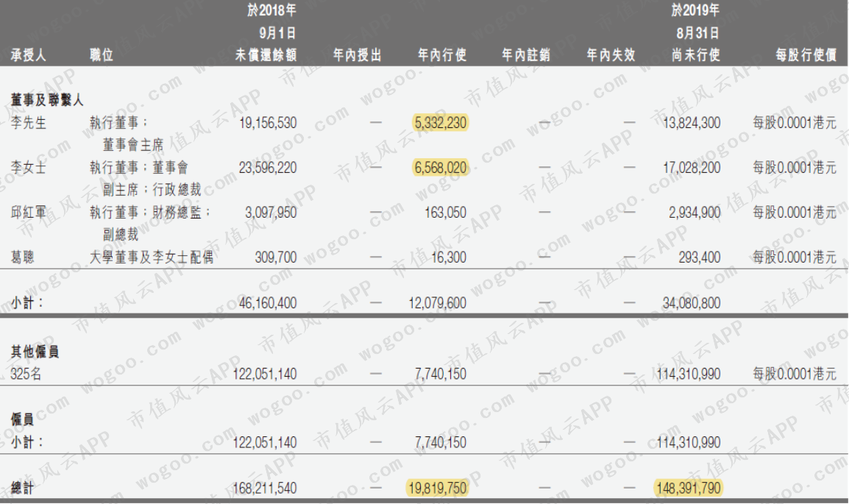Click the 僱員 section heading above 小計
The image size is (849, 504).
tap(22, 419)
